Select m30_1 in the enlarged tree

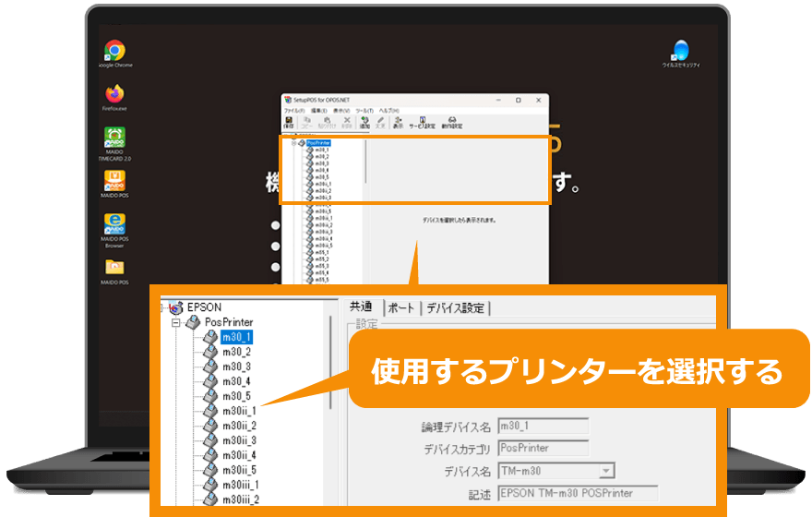[x=236, y=337]
